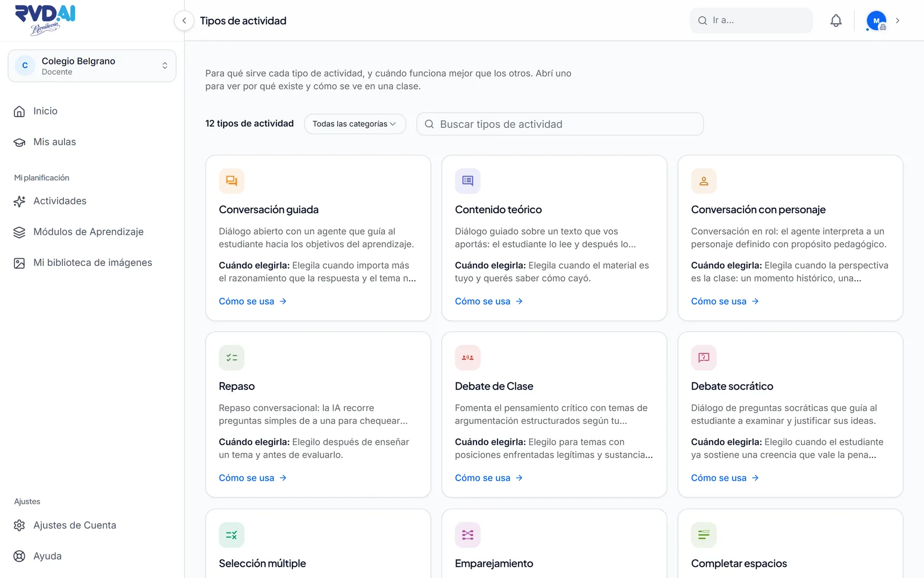Click the magnifier in the Ir a... box
Screen dimensions: 924x578
pos(703,20)
